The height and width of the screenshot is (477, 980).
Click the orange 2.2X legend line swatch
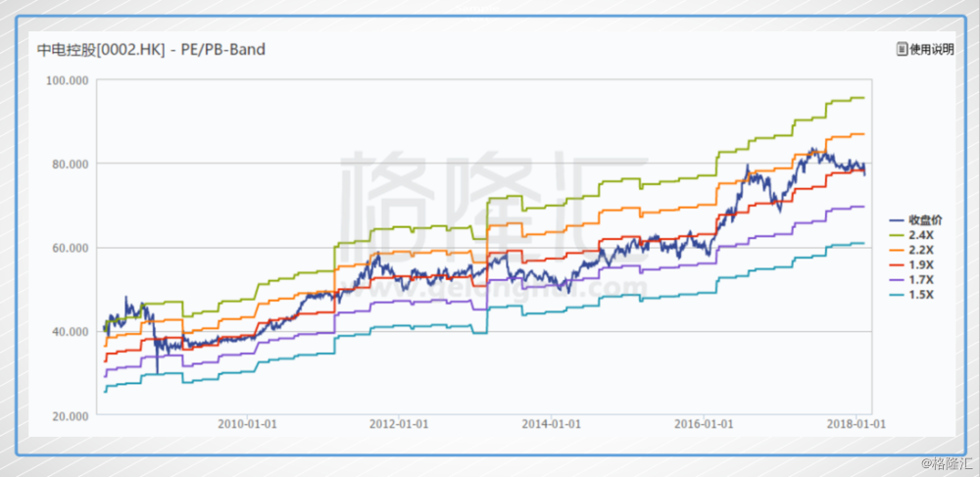click(x=895, y=250)
